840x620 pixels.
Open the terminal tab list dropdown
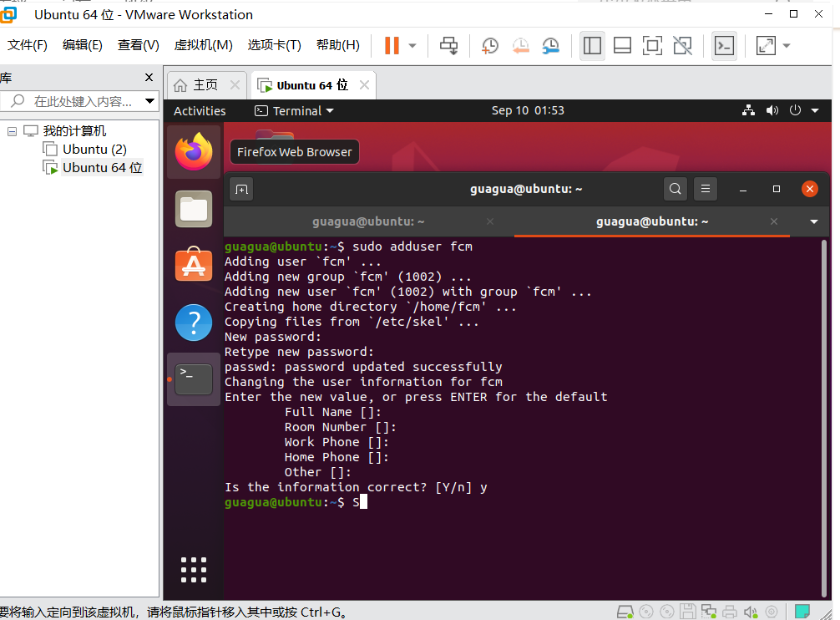tap(814, 221)
